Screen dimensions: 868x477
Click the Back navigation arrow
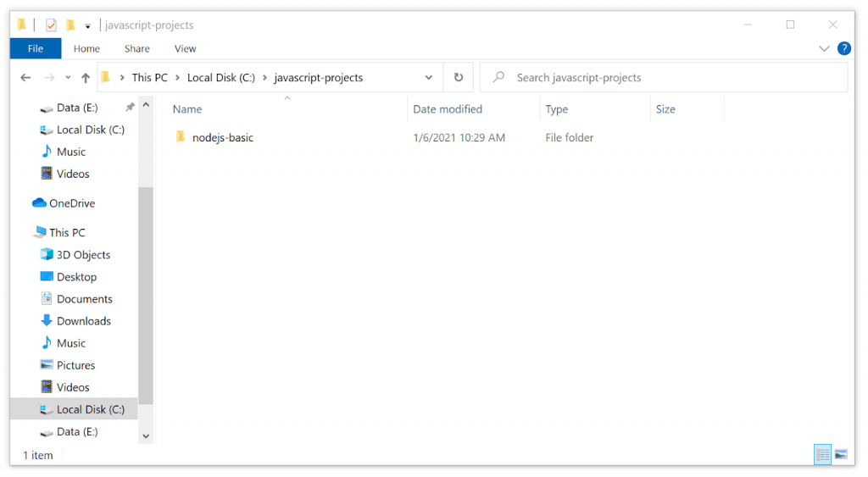click(25, 78)
